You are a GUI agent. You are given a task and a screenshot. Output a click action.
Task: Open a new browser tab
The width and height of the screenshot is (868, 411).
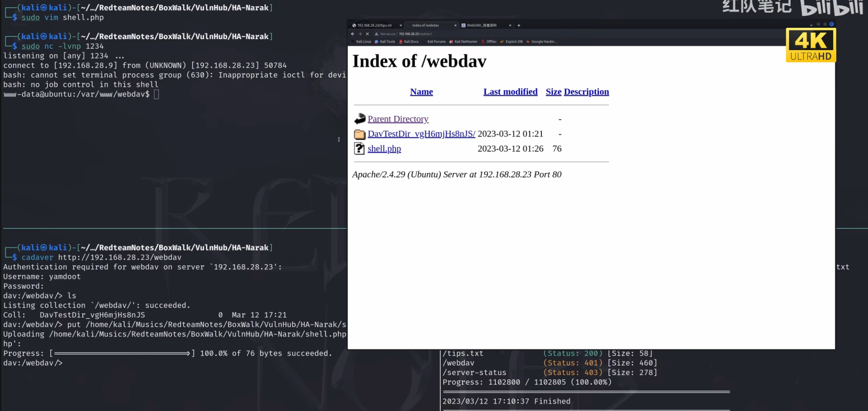click(x=519, y=26)
